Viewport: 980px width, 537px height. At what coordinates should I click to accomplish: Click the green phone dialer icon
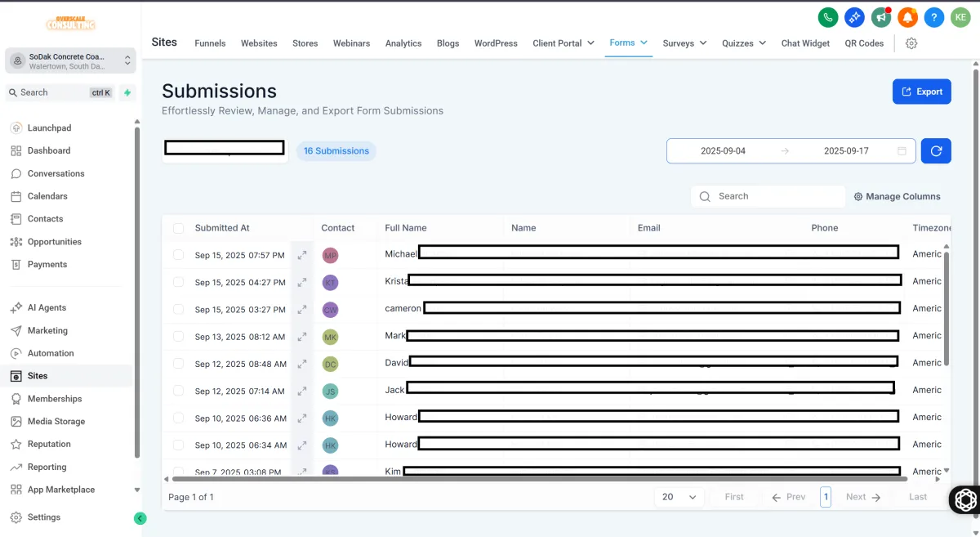(x=828, y=17)
